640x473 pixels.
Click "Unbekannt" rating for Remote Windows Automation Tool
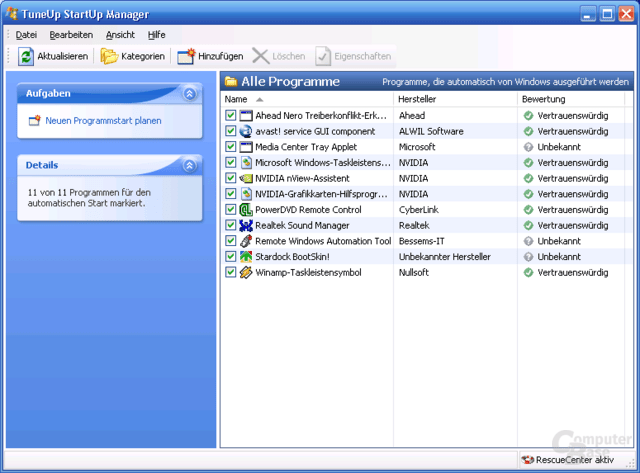[559, 241]
